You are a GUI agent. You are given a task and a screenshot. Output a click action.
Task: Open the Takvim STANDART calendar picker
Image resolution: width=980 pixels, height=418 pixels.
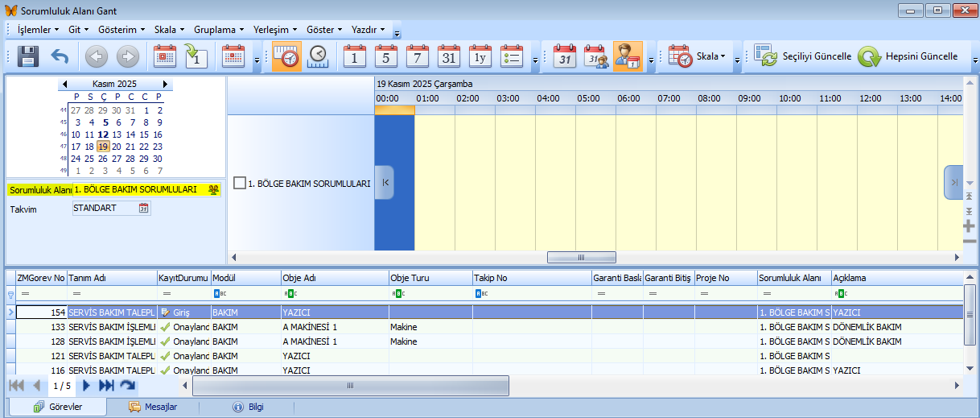tap(144, 208)
